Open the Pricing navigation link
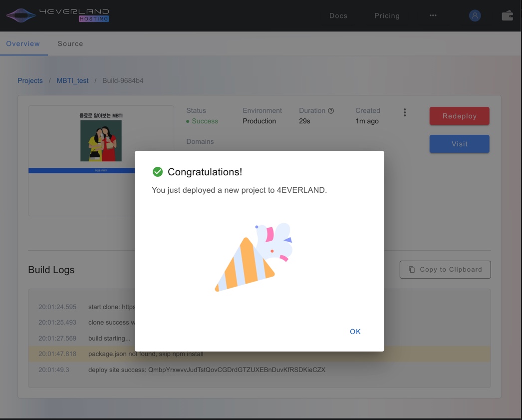522x420 pixels. point(387,15)
